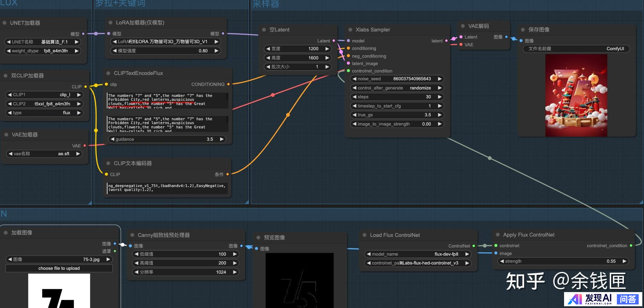The width and height of the screenshot is (644, 308).
Task: Click the Load Flux ControlNet collapse dot
Action: point(365,235)
